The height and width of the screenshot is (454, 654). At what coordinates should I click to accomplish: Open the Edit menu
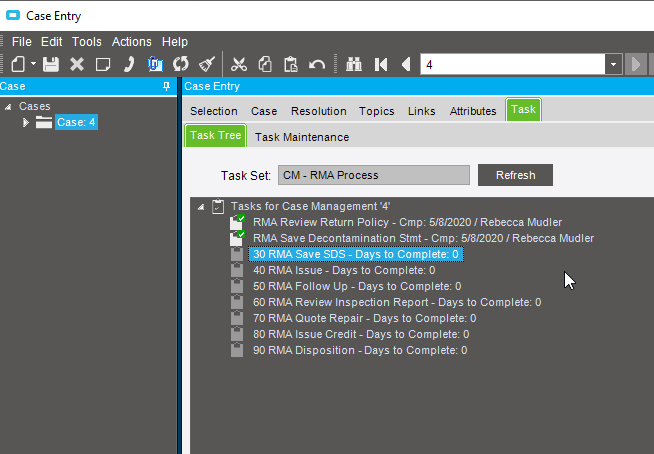(51, 42)
